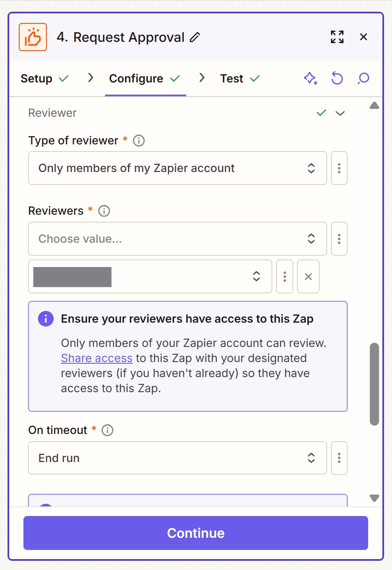Click the Request Approval app icon

point(33,37)
